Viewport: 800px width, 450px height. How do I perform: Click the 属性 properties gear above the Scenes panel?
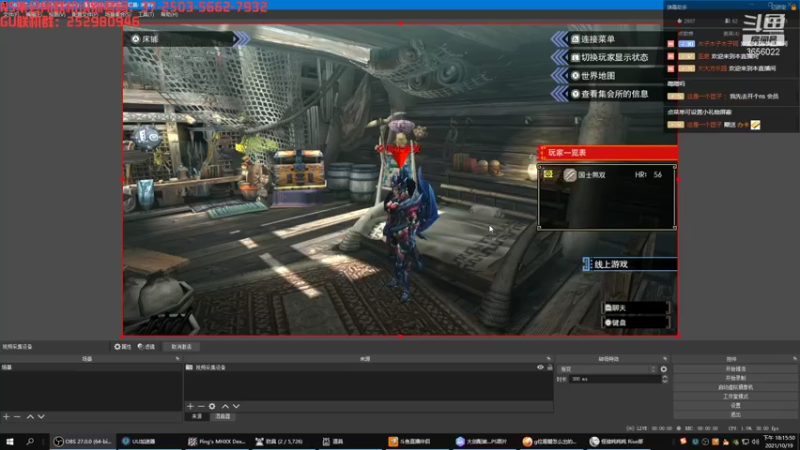click(122, 346)
